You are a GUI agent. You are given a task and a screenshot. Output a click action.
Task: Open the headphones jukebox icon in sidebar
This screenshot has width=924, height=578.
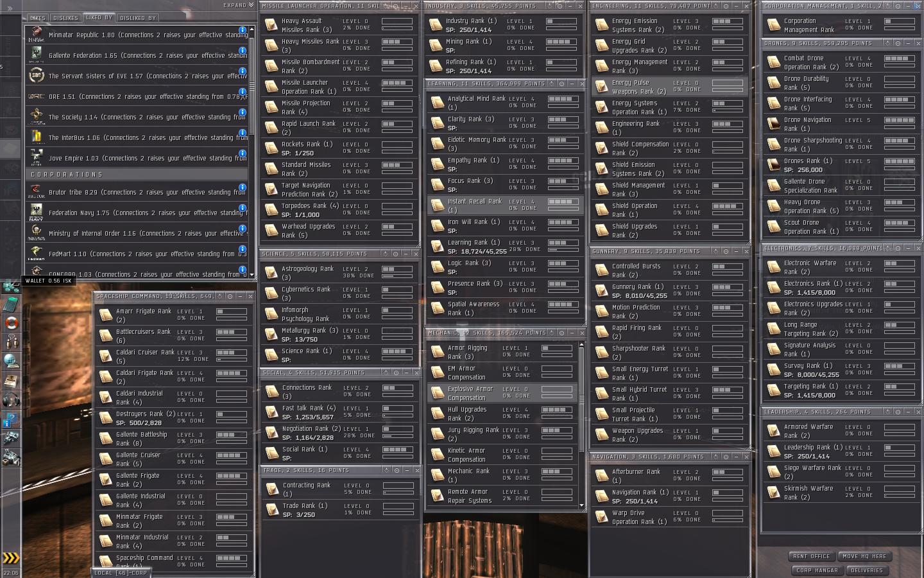[10, 399]
